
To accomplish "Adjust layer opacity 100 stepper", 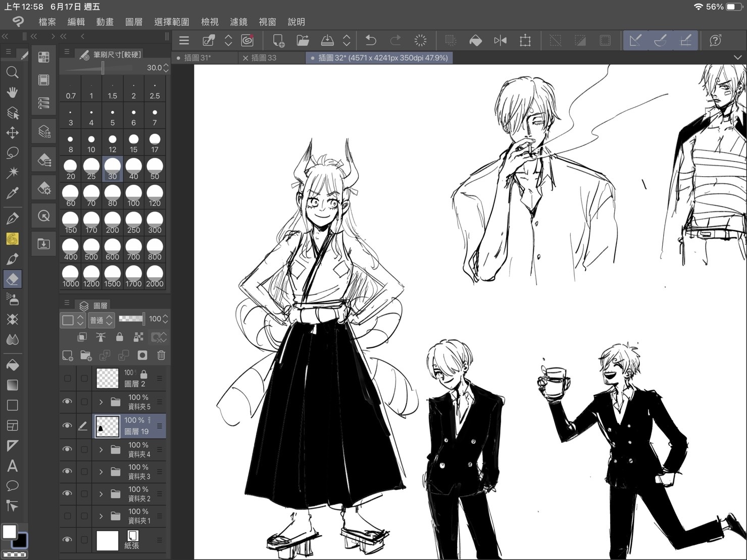I will tap(165, 319).
